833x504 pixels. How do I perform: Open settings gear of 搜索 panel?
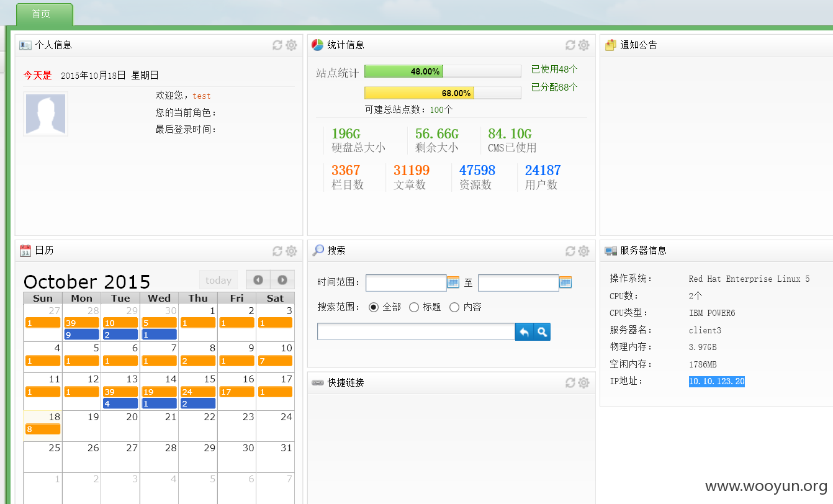coord(583,251)
